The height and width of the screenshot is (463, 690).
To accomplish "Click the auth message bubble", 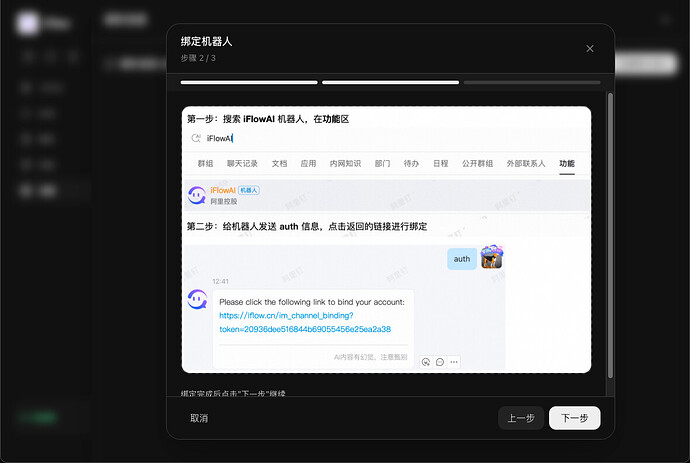I will pyautogui.click(x=462, y=259).
